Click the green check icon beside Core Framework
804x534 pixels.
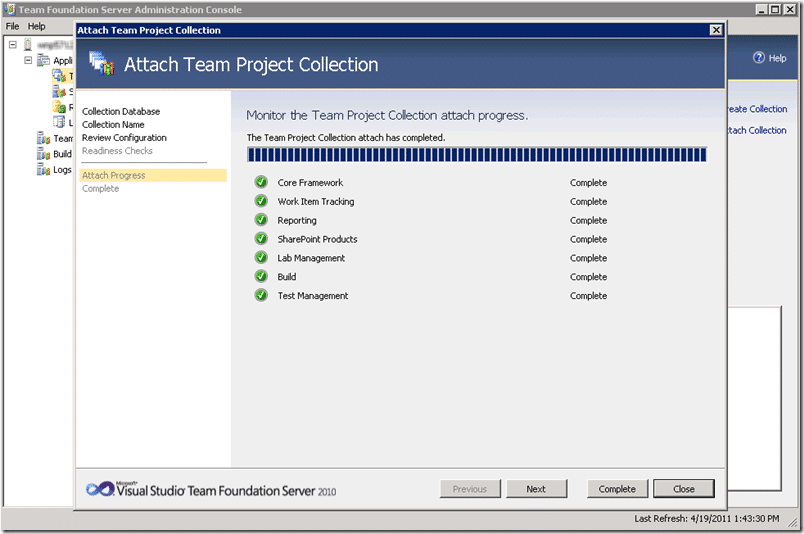click(x=261, y=182)
